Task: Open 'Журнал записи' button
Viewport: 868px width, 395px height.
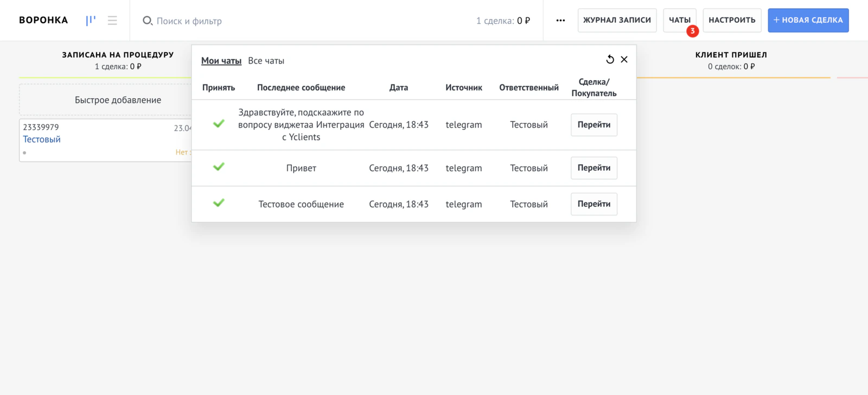Action: click(617, 20)
